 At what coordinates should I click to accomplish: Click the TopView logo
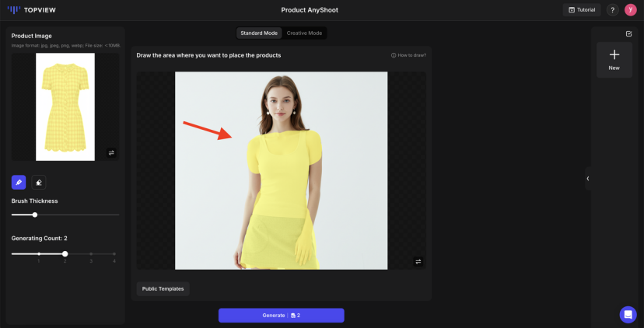32,10
